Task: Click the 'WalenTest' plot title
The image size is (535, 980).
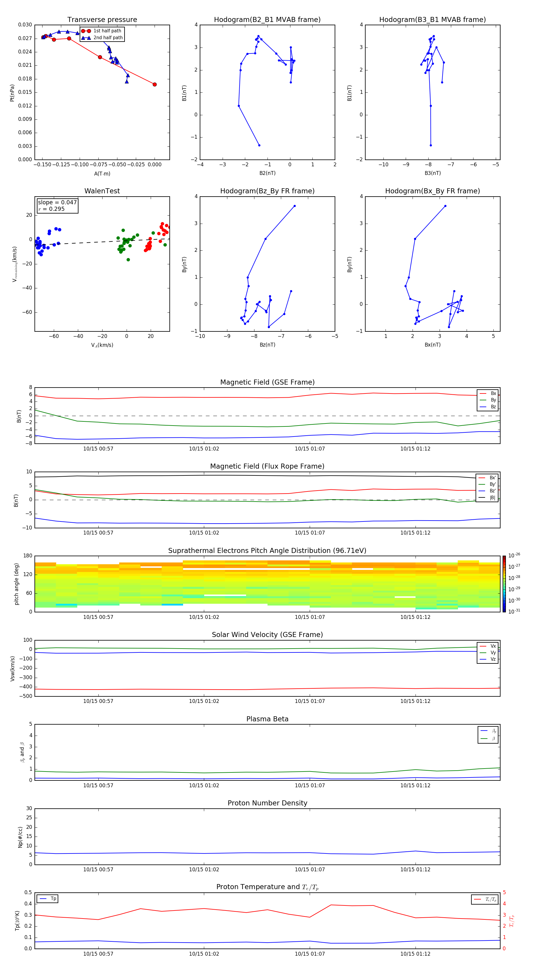Action: (x=102, y=191)
